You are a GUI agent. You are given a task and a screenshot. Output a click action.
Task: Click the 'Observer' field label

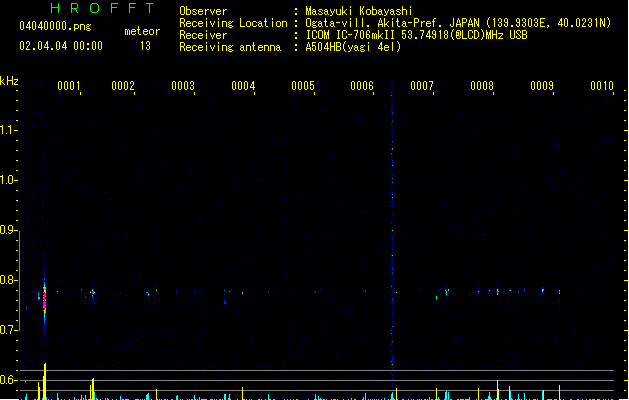click(x=203, y=11)
